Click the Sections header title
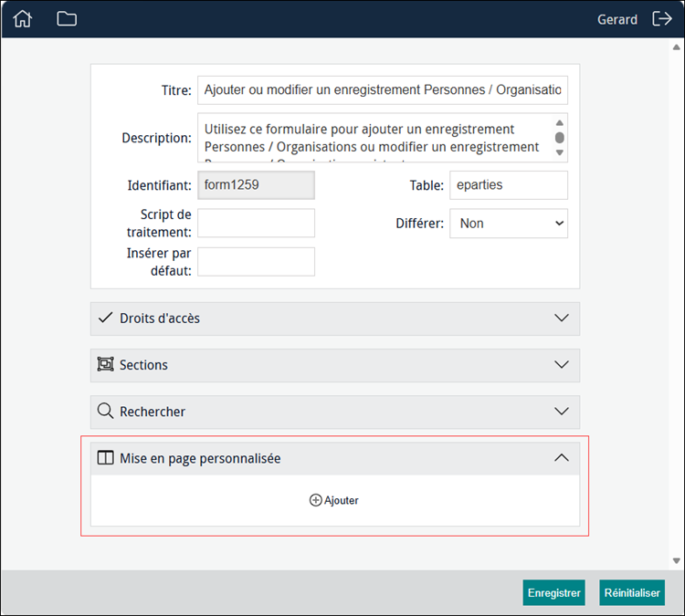Image resolution: width=685 pixels, height=616 pixels. [143, 364]
